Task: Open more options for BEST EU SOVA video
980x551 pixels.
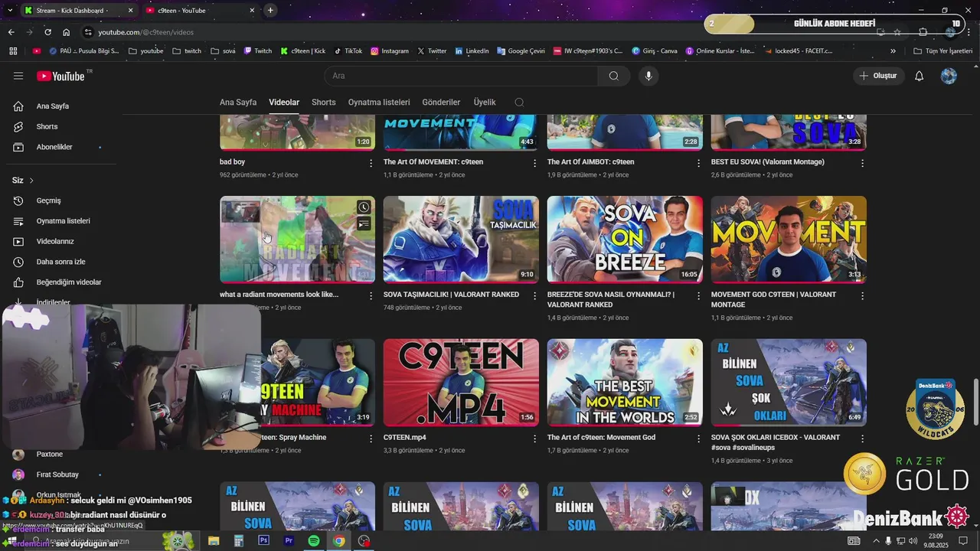Action: point(862,163)
